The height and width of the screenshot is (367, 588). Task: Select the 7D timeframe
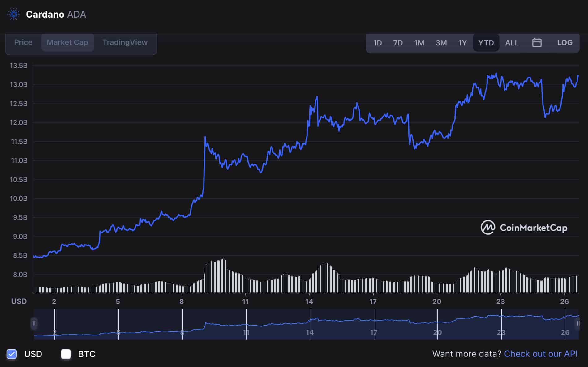coord(398,43)
